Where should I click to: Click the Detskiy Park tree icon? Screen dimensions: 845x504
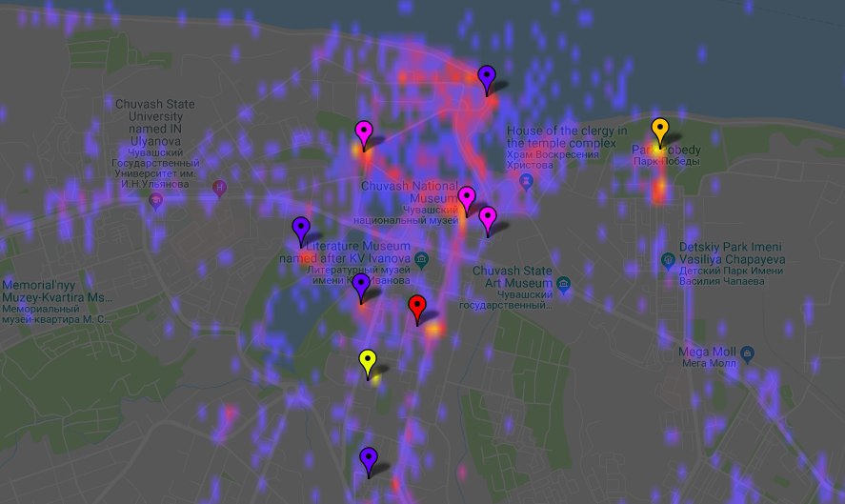coord(669,259)
